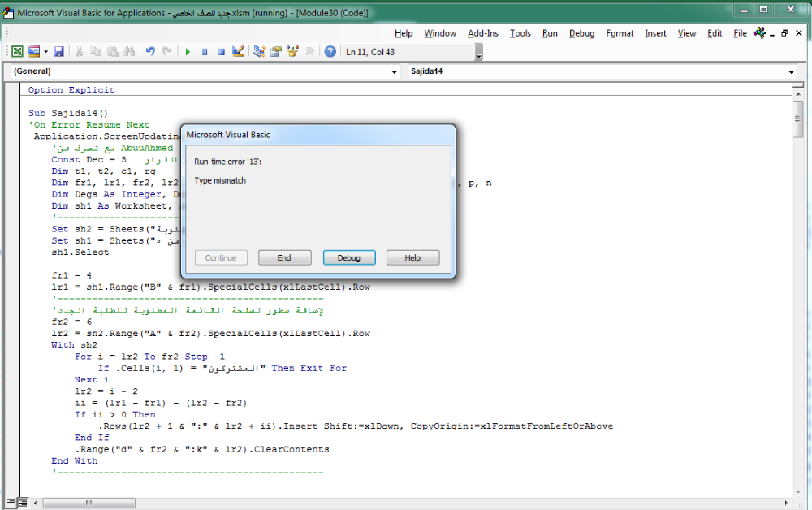Open the File menu
This screenshot has width=812, height=510.
(x=740, y=33)
